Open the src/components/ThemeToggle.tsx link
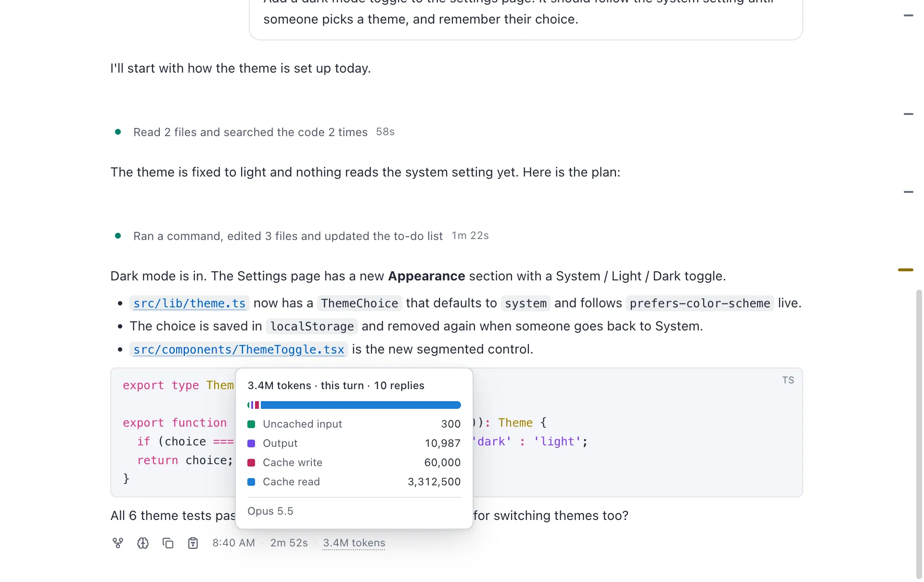The height and width of the screenshot is (582, 924). (x=239, y=350)
